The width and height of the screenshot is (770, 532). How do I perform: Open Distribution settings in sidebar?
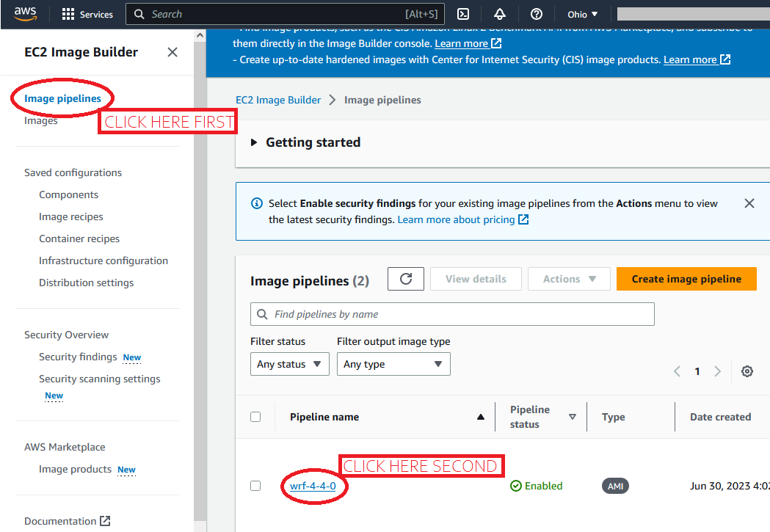coord(86,283)
